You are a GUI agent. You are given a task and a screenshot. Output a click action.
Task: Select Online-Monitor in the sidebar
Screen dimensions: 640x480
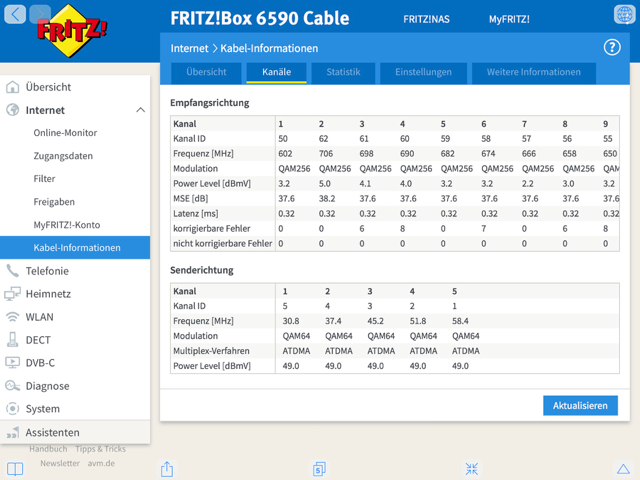tap(65, 133)
